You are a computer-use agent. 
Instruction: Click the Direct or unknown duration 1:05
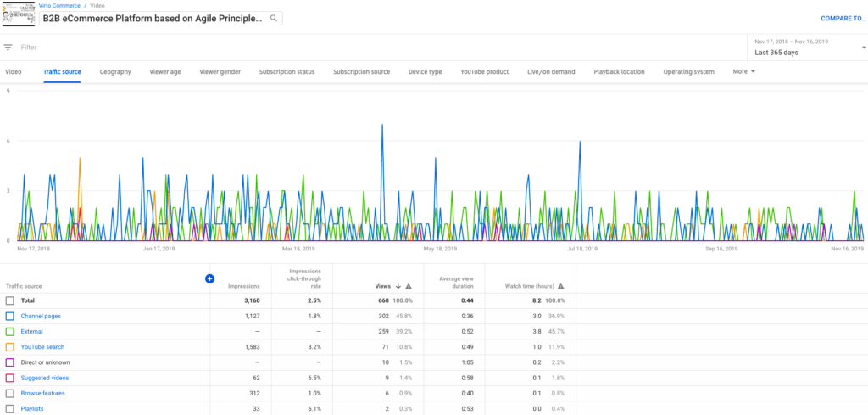(468, 363)
